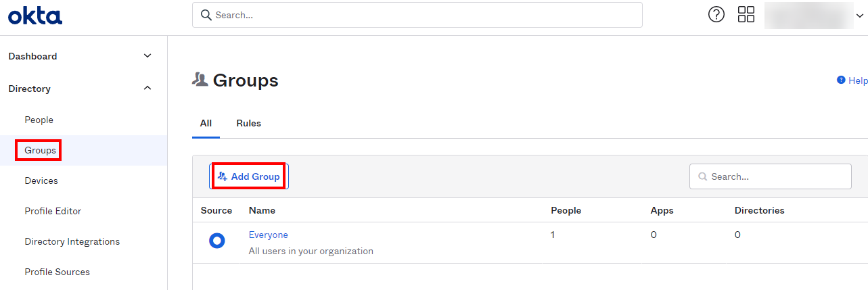Select the All tab

click(x=206, y=123)
